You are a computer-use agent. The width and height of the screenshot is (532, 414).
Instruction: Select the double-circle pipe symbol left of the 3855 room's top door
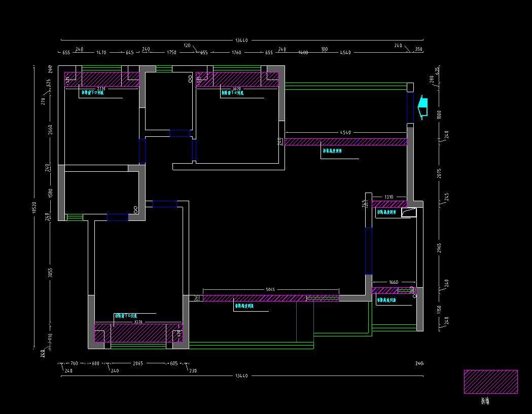pyautogui.click(x=135, y=209)
